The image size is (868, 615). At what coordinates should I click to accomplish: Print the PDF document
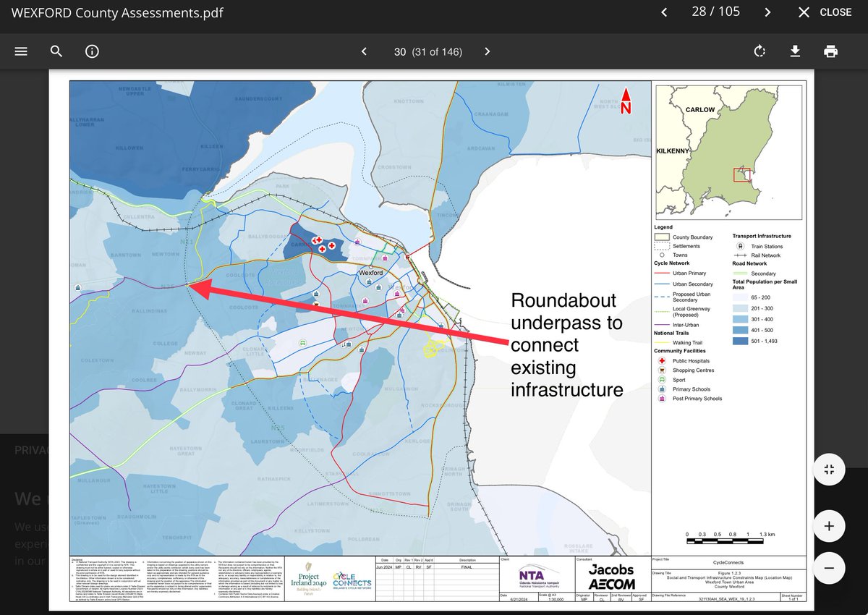[x=830, y=51]
